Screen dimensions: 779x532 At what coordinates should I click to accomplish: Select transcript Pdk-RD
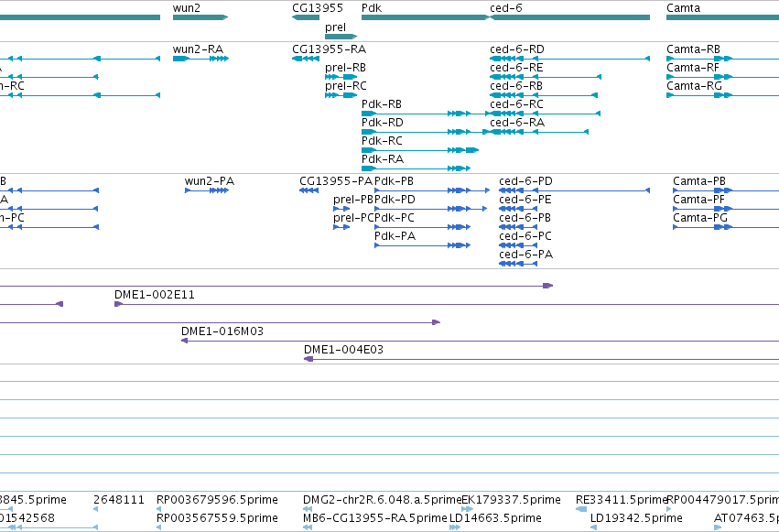point(426,132)
